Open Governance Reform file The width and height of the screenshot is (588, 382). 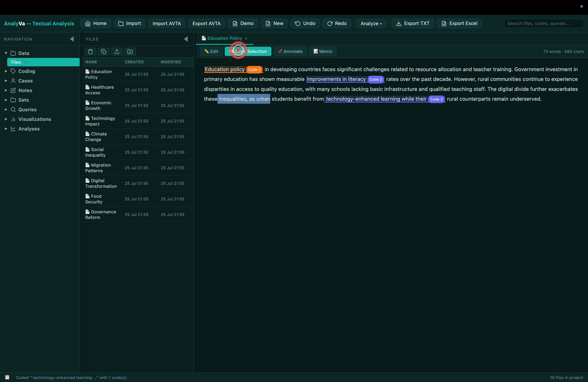click(138, 214)
